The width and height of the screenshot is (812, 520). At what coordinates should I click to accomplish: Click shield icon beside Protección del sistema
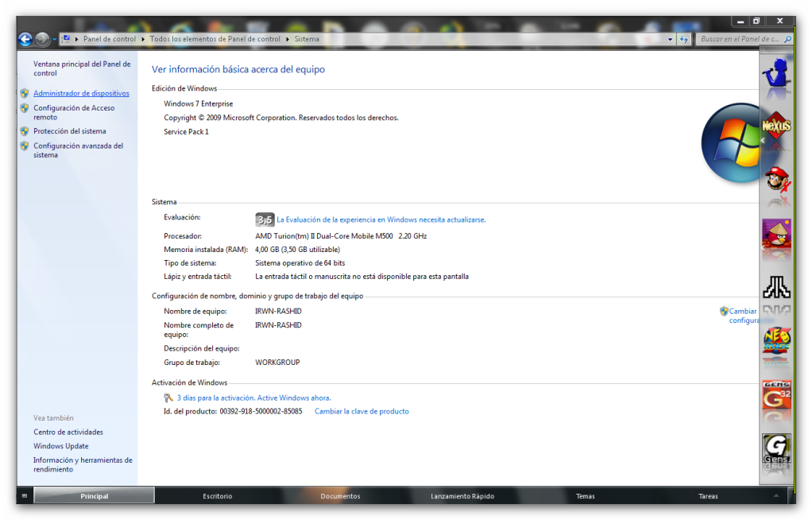pyautogui.click(x=25, y=131)
